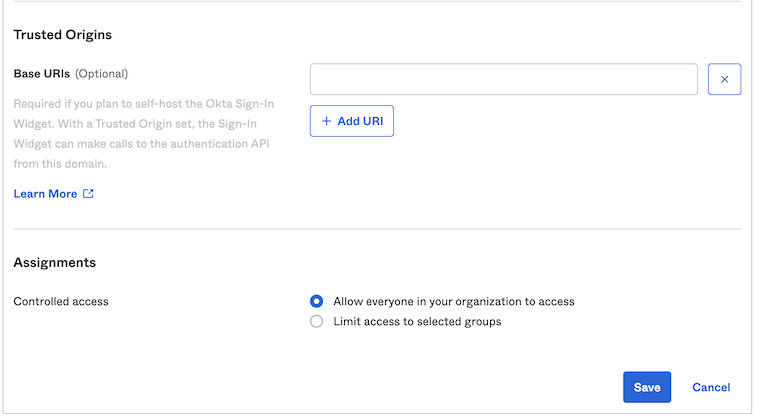Choose the Limit access to selected groups radio

(x=317, y=322)
